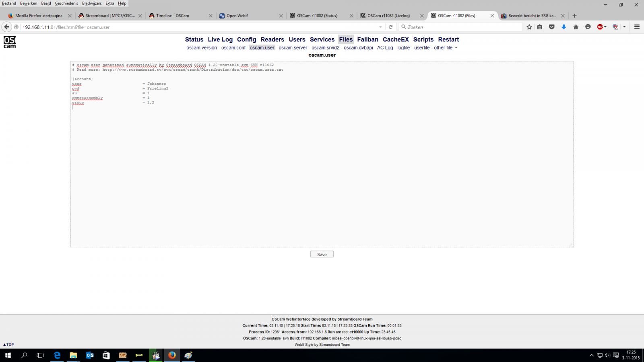This screenshot has height=362, width=644.
Task: Go to the Firefox home icon
Action: [x=576, y=27]
